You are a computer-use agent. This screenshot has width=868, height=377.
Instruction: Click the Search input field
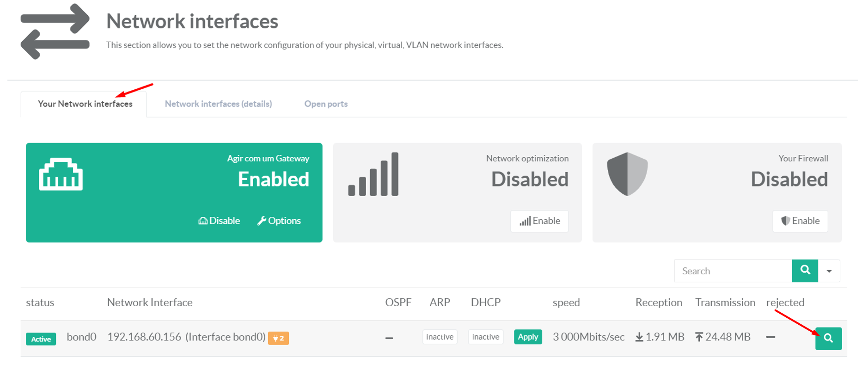pyautogui.click(x=733, y=271)
